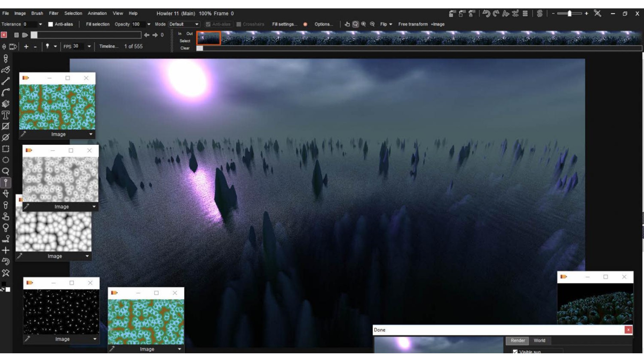Click Free transform button
Image resolution: width=644 pixels, height=362 pixels.
click(x=413, y=24)
